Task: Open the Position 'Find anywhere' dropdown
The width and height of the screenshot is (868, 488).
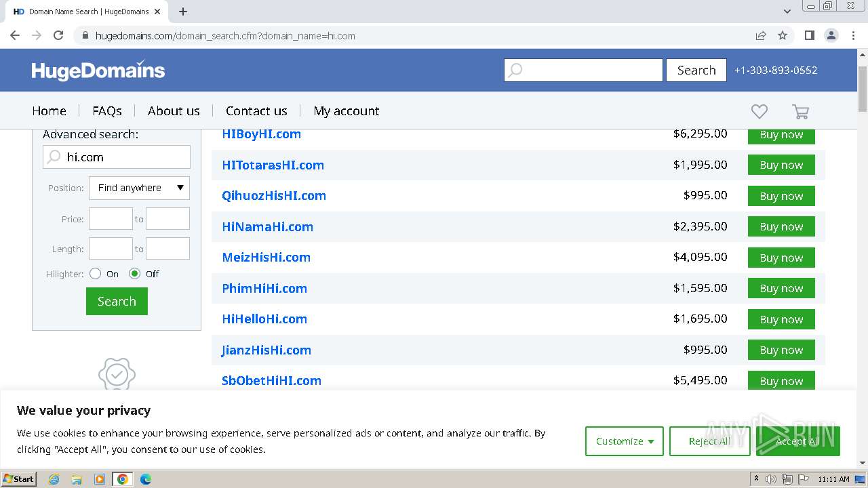Action: [x=139, y=188]
